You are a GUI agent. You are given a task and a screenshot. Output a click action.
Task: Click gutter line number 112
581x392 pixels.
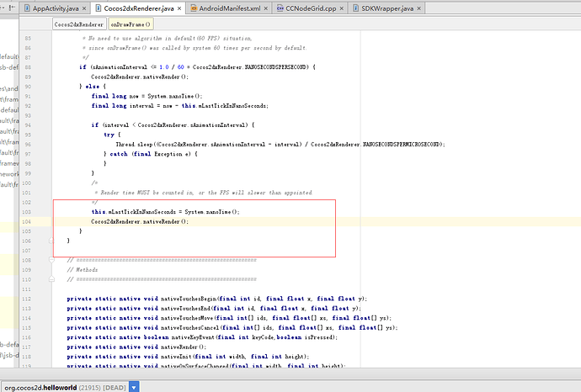point(27,299)
